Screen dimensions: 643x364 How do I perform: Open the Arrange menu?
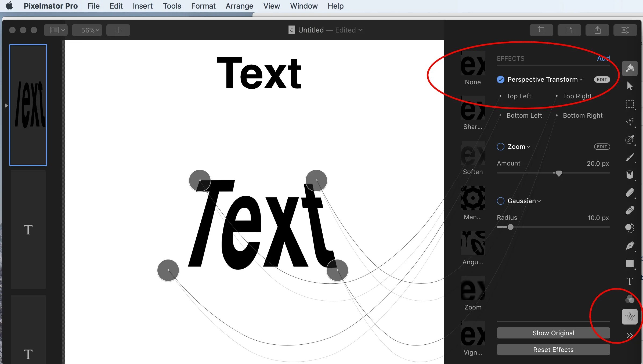pyautogui.click(x=239, y=6)
